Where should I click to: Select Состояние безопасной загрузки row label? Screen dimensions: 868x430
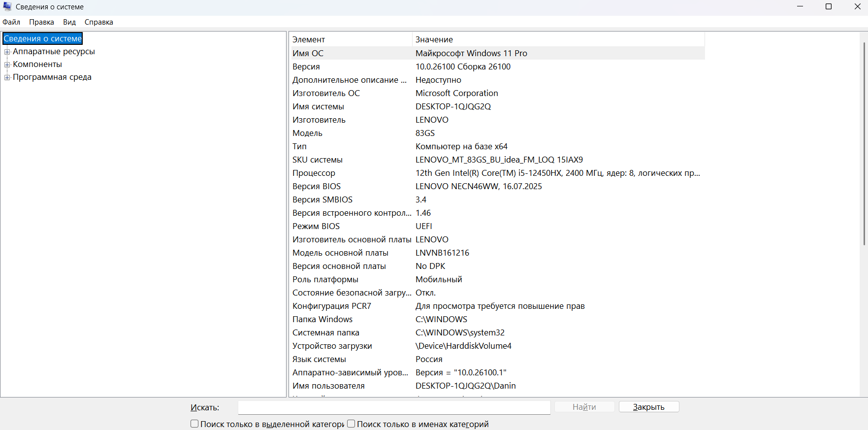[352, 293]
